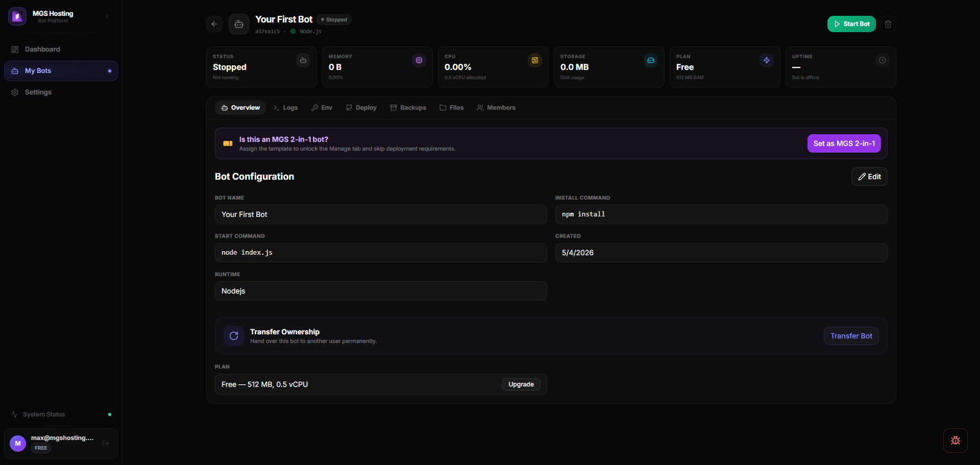Click the Transfer Ownership refresh icon
Image resolution: width=980 pixels, height=465 pixels.
(234, 336)
